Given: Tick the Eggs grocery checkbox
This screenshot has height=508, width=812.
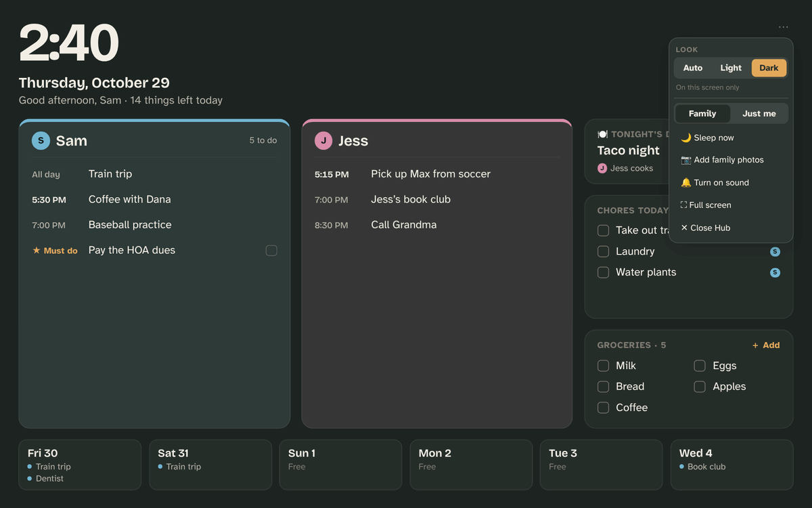Looking at the screenshot, I should [700, 366].
